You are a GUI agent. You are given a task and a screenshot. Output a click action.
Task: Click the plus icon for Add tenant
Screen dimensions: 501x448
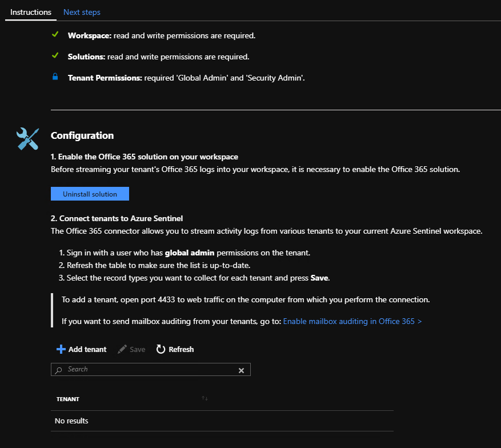61,349
